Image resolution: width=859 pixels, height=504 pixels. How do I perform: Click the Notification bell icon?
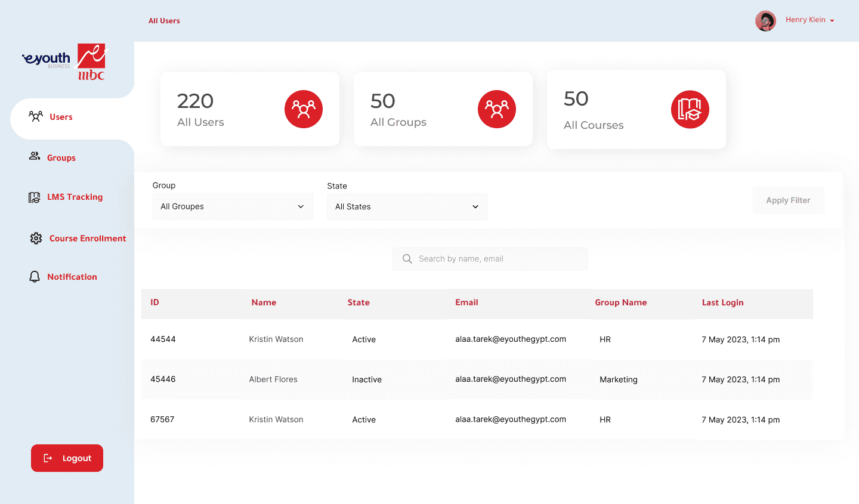pos(35,277)
